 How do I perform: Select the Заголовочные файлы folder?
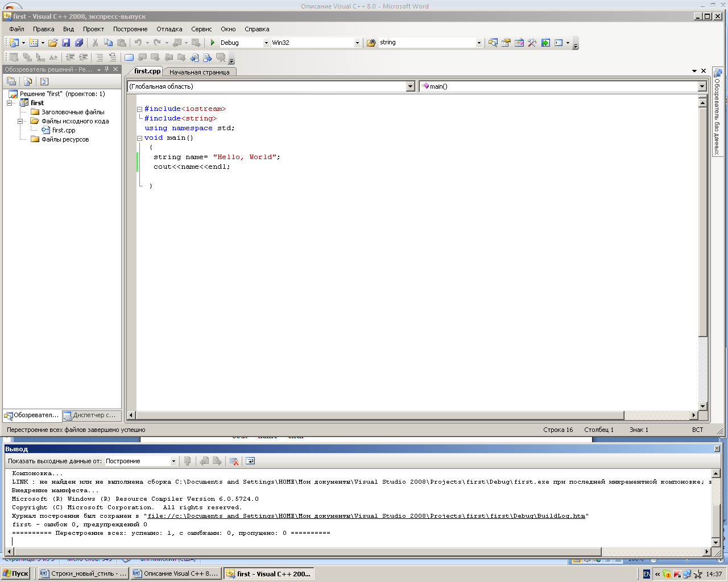(73, 112)
